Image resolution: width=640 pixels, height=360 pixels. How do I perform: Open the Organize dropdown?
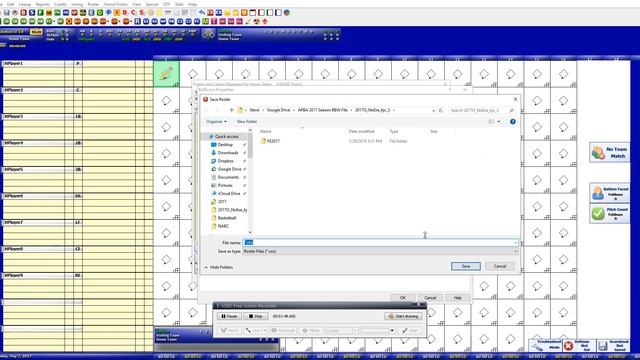tap(216, 122)
